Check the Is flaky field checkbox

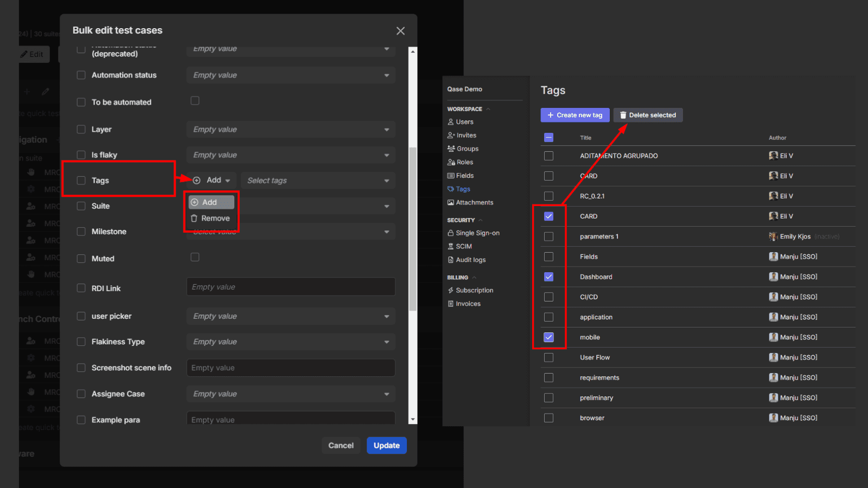(81, 155)
